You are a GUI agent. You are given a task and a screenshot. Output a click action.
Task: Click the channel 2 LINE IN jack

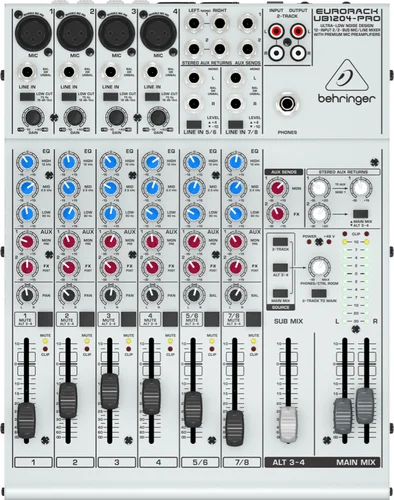(69, 72)
